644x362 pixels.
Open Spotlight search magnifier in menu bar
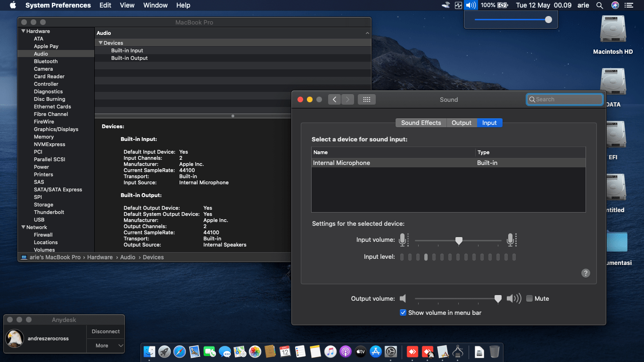pyautogui.click(x=600, y=5)
